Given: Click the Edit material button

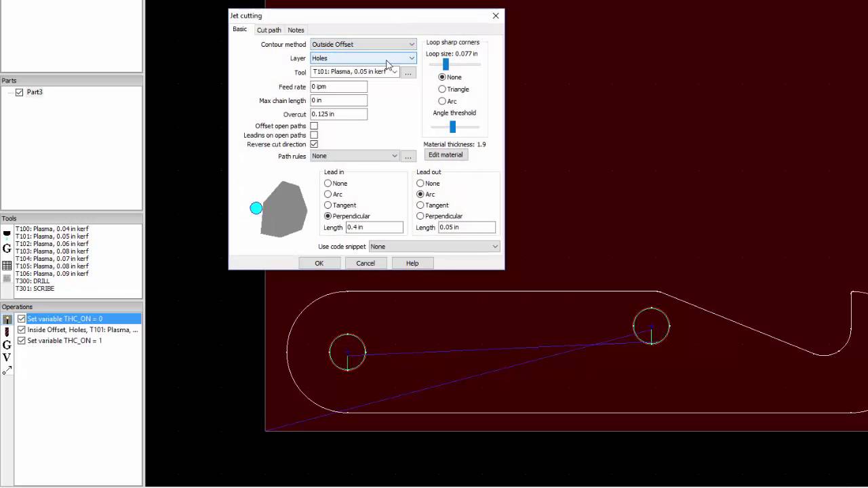Looking at the screenshot, I should pos(446,155).
